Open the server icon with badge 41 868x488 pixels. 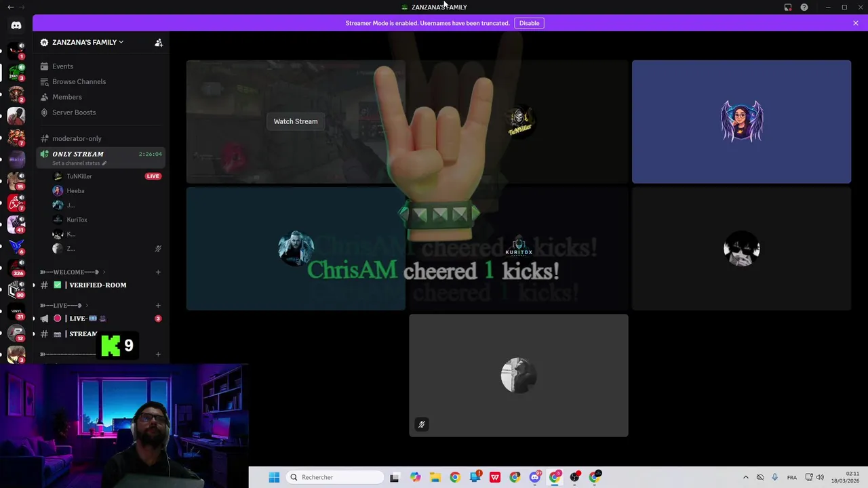pos(16,224)
